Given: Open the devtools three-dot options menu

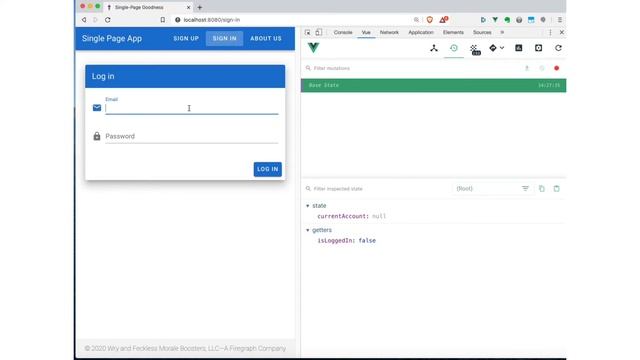Looking at the screenshot, I should (550, 32).
